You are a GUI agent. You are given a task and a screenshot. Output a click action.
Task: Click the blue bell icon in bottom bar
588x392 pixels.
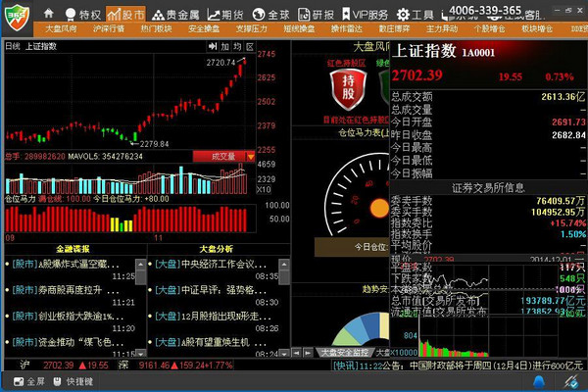click(x=538, y=382)
